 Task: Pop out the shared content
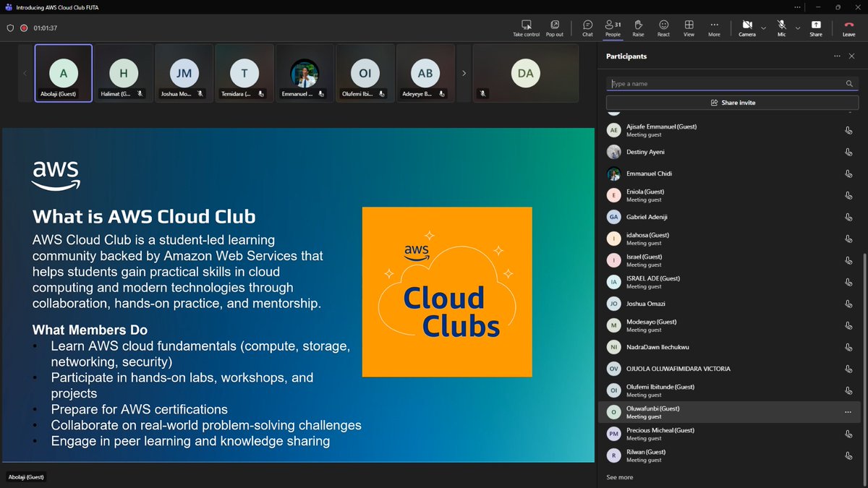(x=555, y=28)
